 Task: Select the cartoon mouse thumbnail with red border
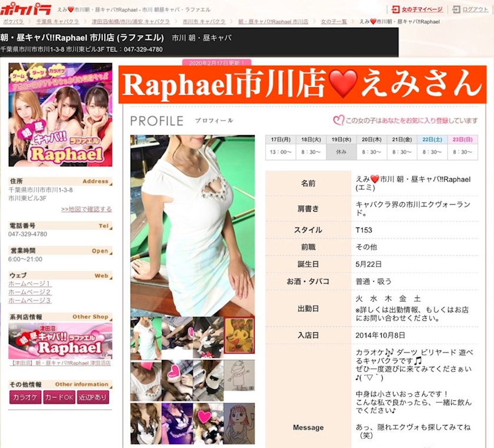point(239,336)
